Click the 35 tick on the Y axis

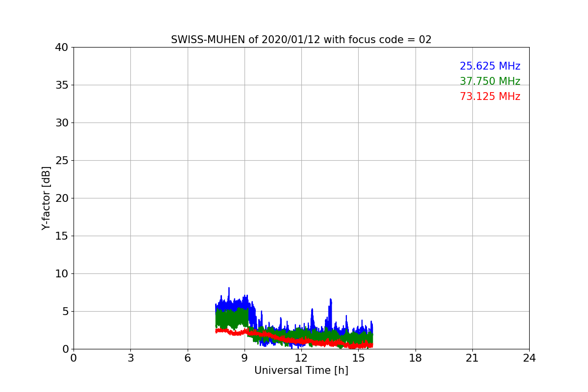click(x=62, y=85)
